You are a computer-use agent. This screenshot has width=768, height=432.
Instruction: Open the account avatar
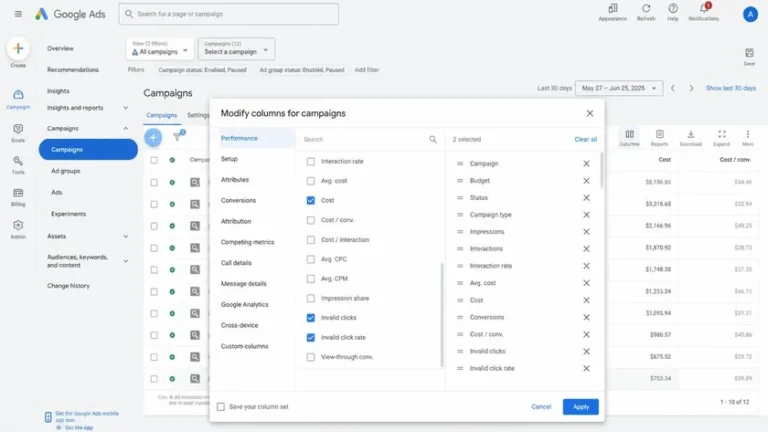(x=750, y=14)
